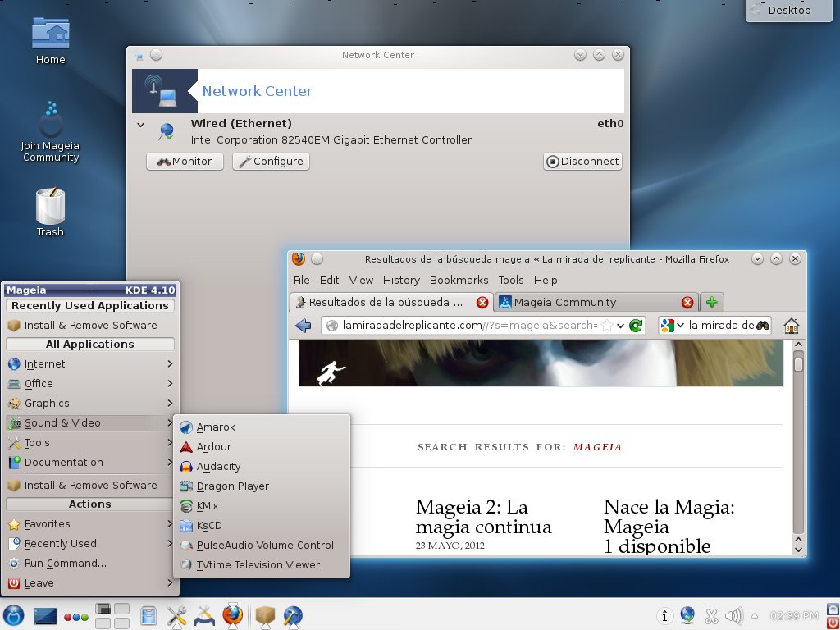Open the Firefox File menu

coord(302,281)
